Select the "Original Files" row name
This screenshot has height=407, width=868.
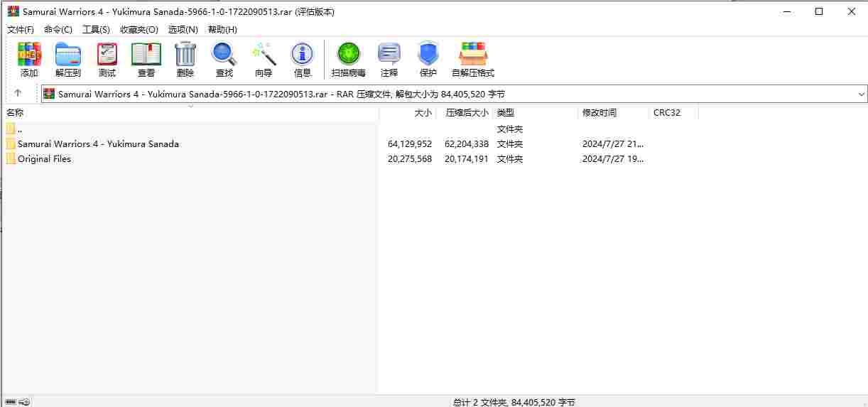(44, 158)
